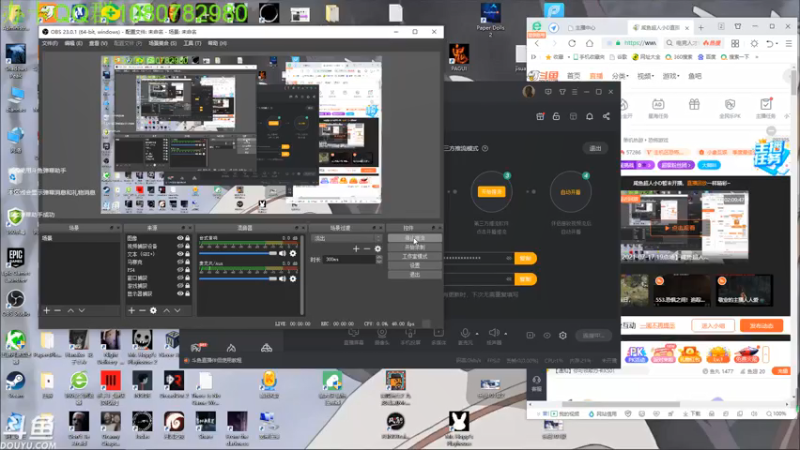Click 进入小组 button on Douyu page
800x450 pixels.
coord(713,326)
